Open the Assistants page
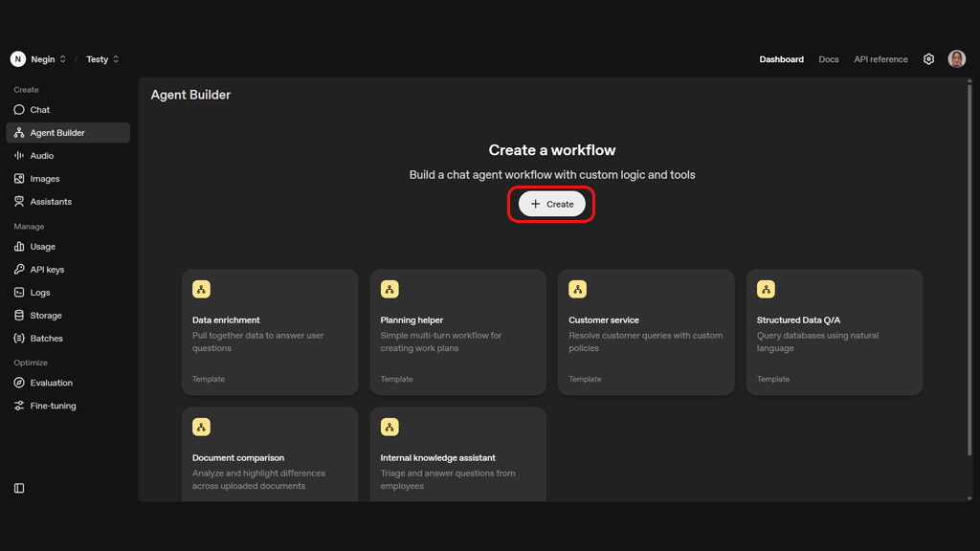This screenshot has height=551, width=980. [x=51, y=202]
